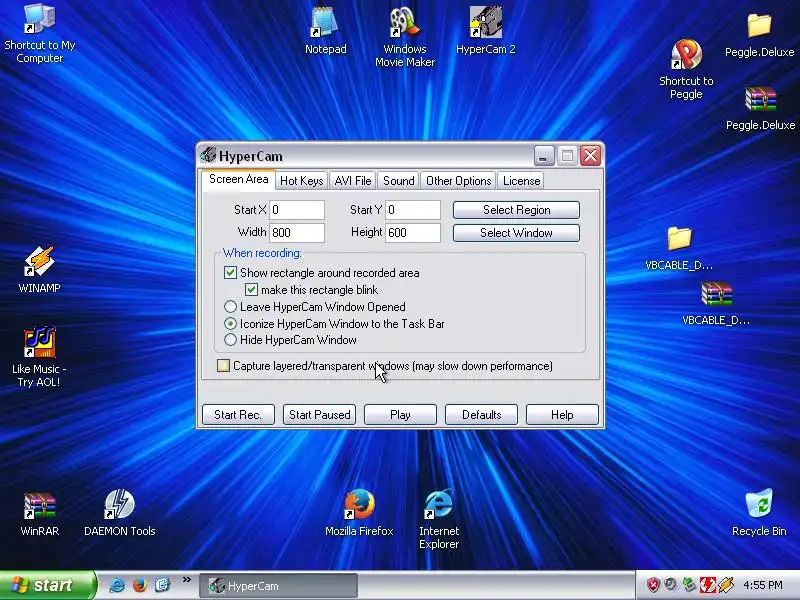The height and width of the screenshot is (600, 800).
Task: Open the Windows start menu
Action: point(47,585)
